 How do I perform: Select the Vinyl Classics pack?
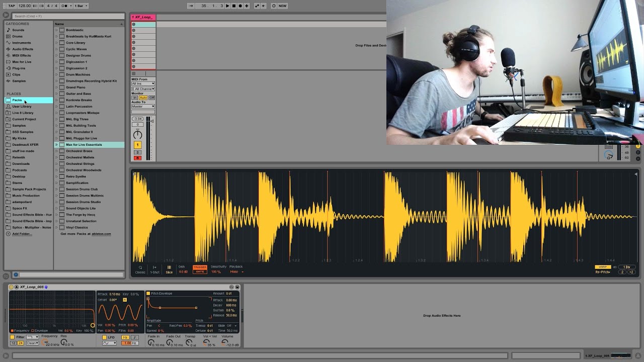point(76,227)
